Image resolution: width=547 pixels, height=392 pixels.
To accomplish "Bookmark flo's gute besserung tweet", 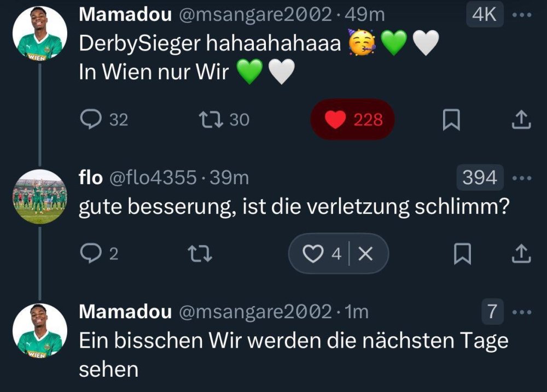I will pyautogui.click(x=462, y=253).
